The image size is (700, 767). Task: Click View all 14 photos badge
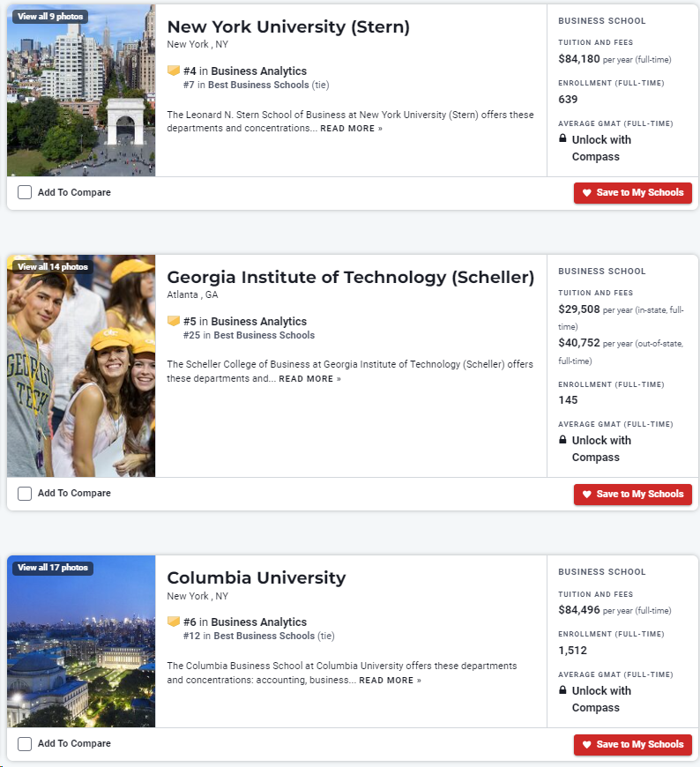pyautogui.click(x=53, y=266)
